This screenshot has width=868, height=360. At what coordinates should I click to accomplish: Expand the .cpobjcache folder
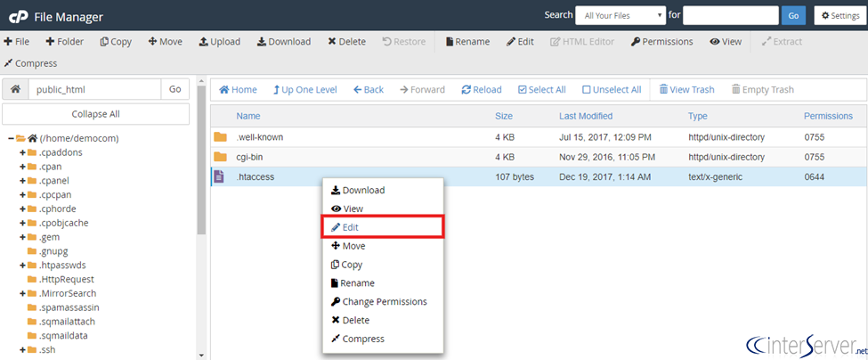point(22,223)
